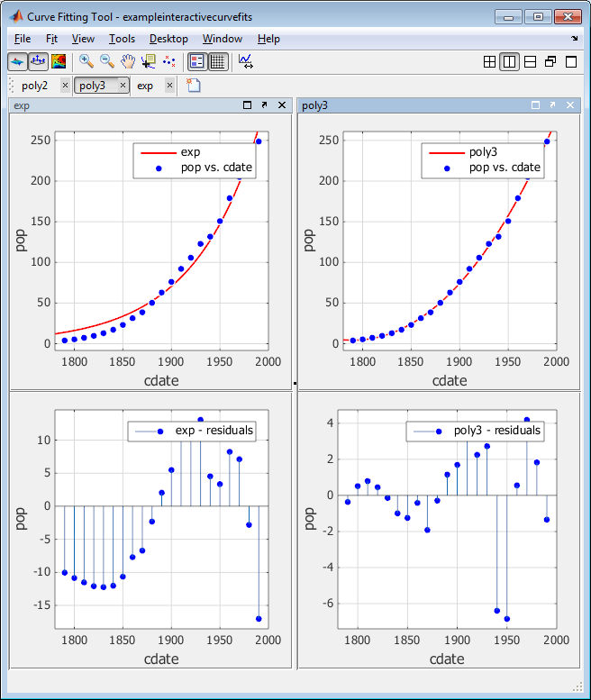The image size is (591, 700).
Task: Click the Residuals plot toolbar icon
Action: point(38,61)
